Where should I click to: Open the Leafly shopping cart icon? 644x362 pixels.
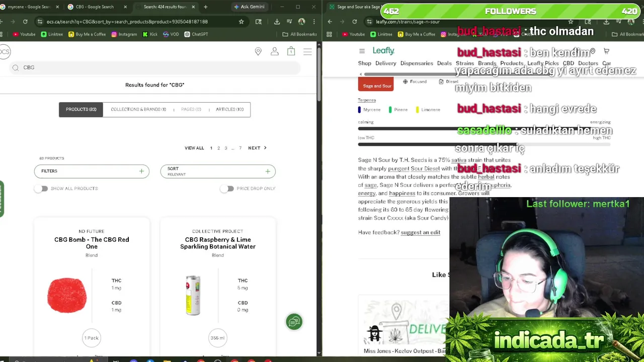[606, 51]
